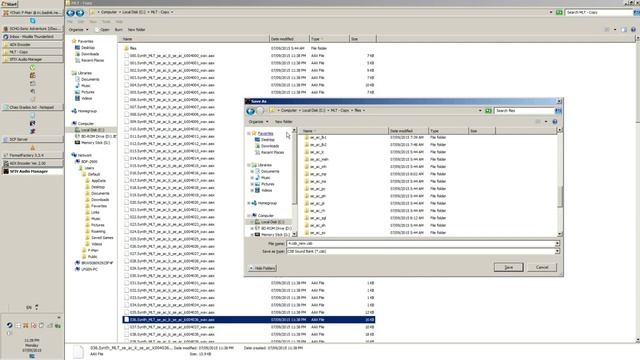
Task: Click the EN language indicator
Action: pos(29,308)
